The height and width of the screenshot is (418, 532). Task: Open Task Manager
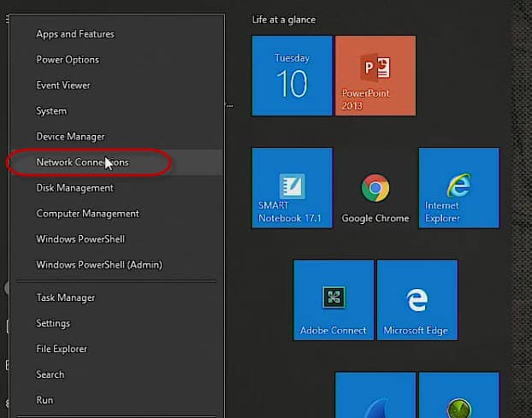tap(116, 297)
